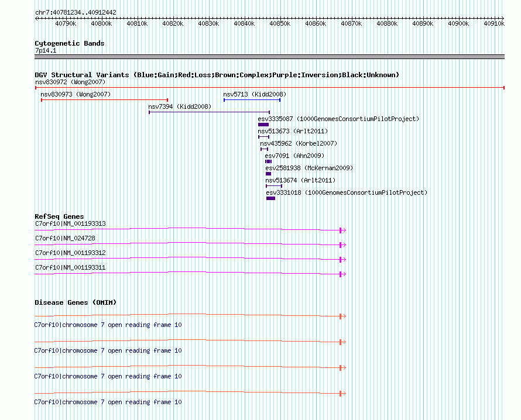Open transcript C7orf10|NM_024728
The width and height of the screenshot is (521, 420).
(65, 239)
